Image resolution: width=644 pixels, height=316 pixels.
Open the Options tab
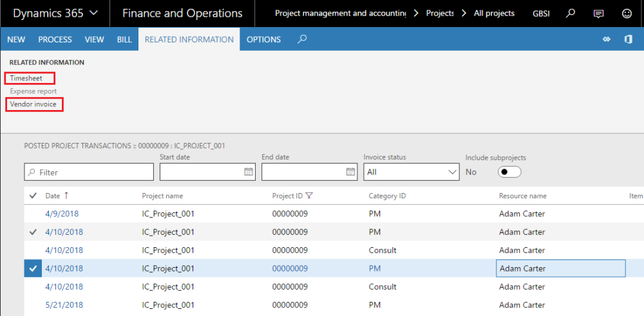263,39
